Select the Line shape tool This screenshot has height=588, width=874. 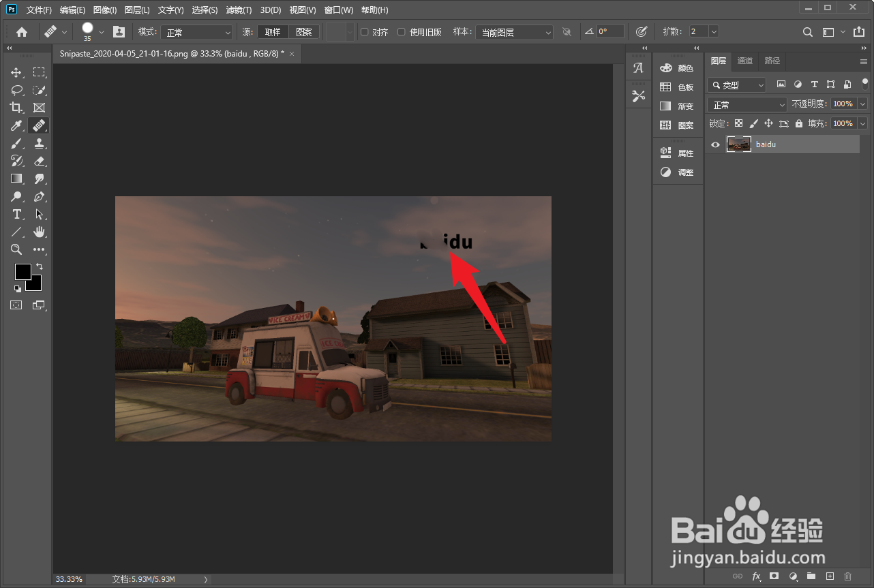(x=16, y=232)
